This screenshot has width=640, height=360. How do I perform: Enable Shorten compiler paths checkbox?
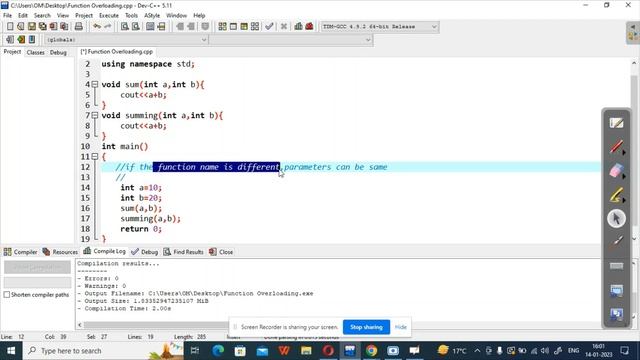coord(7,294)
